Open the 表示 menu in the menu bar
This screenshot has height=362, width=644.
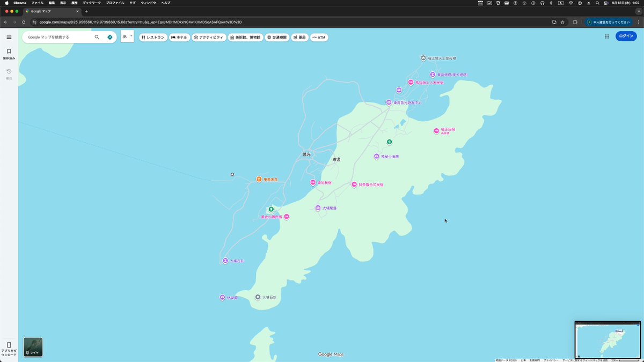(63, 3)
